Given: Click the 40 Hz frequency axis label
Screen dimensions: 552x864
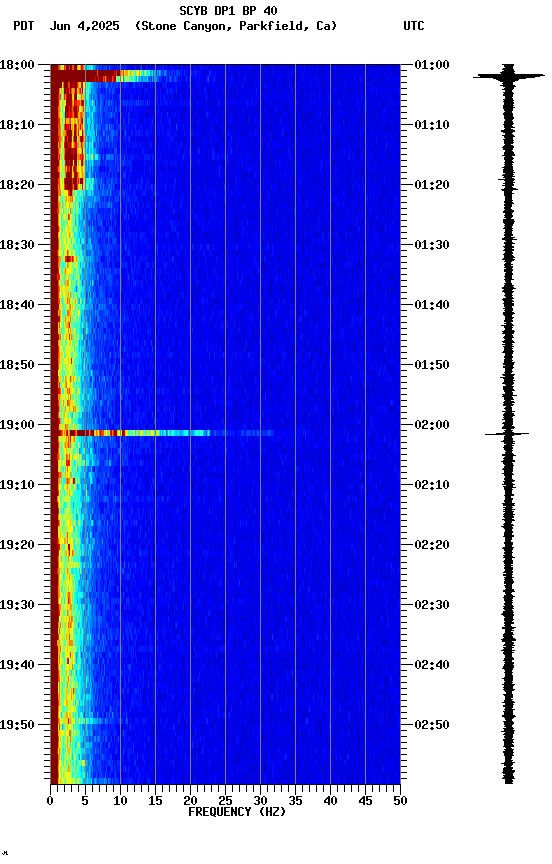Looking at the screenshot, I should 330,801.
